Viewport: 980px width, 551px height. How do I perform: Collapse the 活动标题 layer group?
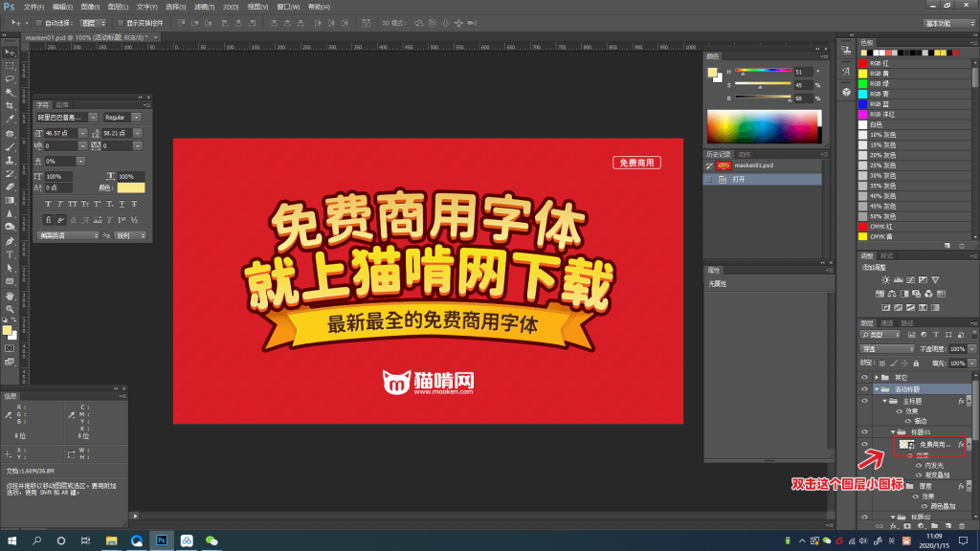click(877, 389)
